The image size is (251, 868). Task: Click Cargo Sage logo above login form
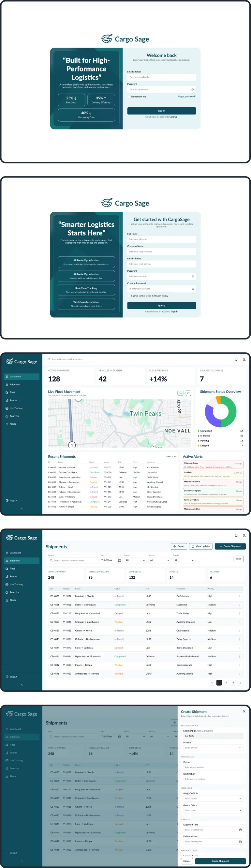coord(125,39)
